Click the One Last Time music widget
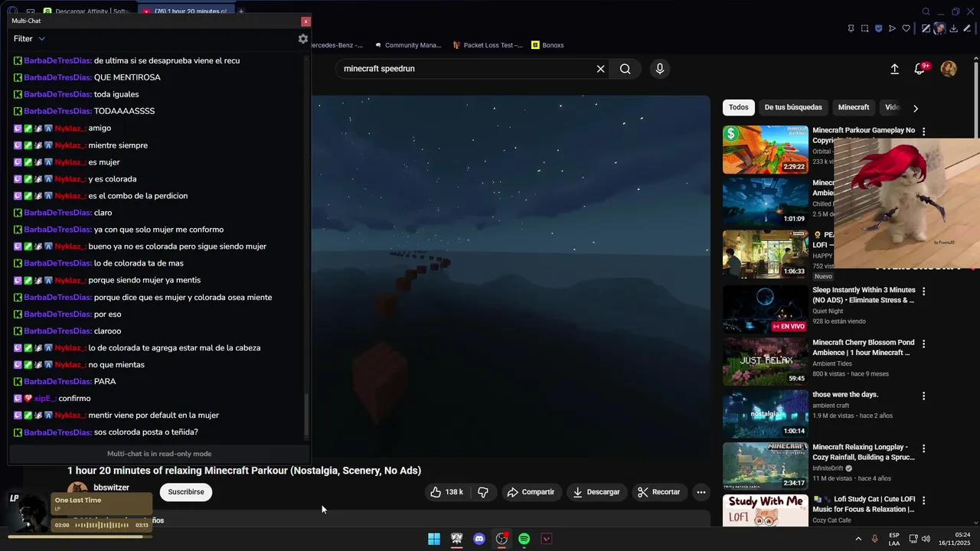The width and height of the screenshot is (980, 551). coord(101,504)
